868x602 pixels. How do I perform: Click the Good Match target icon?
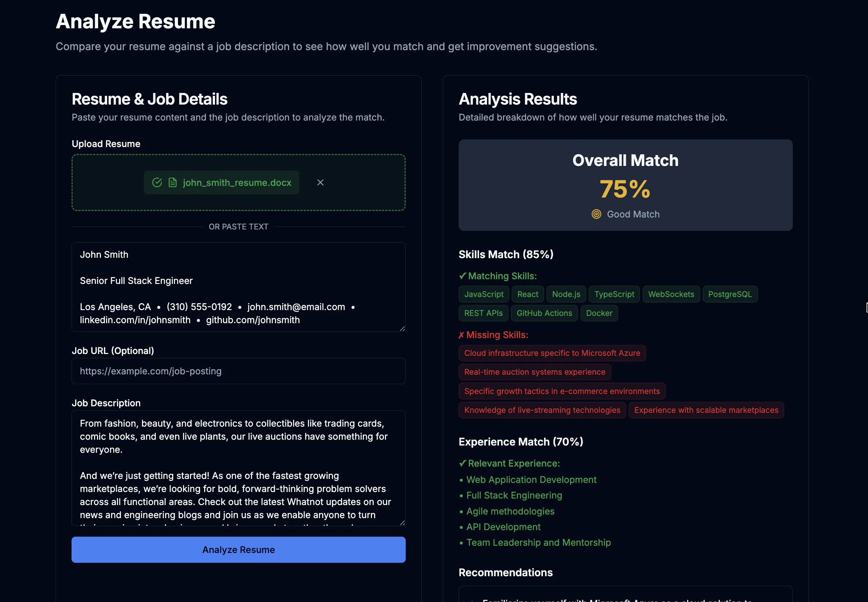596,214
